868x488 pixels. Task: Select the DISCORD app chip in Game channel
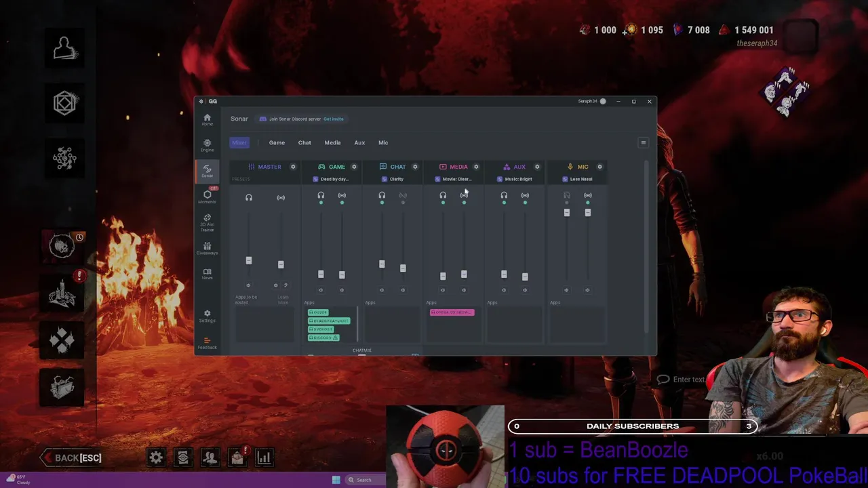[x=323, y=338]
